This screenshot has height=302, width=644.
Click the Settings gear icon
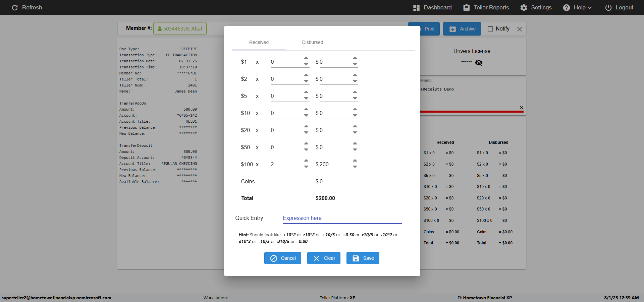click(524, 7)
